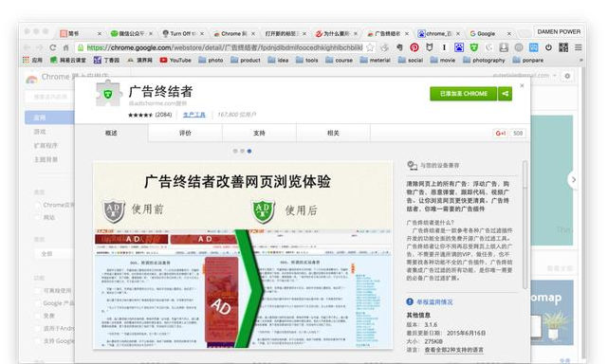The image size is (608, 364).
Task: Open the 查看全部2种支持的语言 link
Action: (x=453, y=350)
